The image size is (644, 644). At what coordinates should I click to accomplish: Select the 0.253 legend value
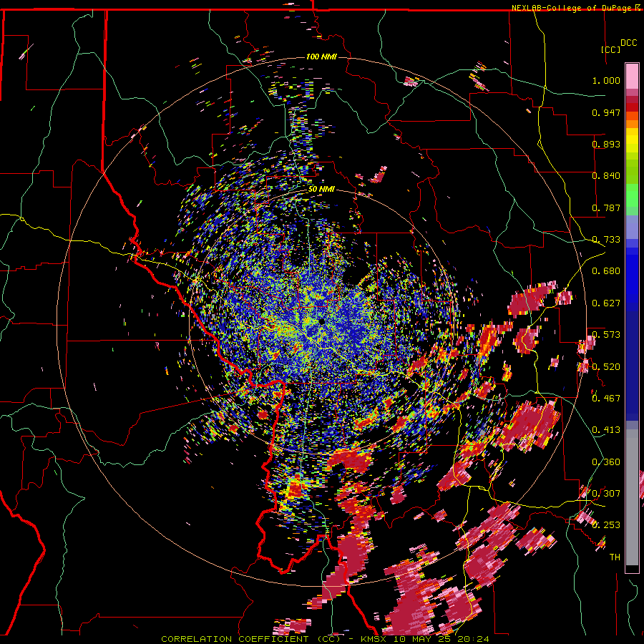tap(606, 525)
